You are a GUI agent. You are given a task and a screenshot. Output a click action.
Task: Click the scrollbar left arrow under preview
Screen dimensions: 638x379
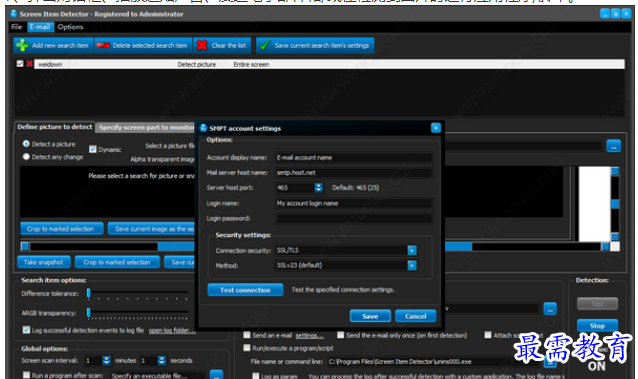tap(25, 246)
